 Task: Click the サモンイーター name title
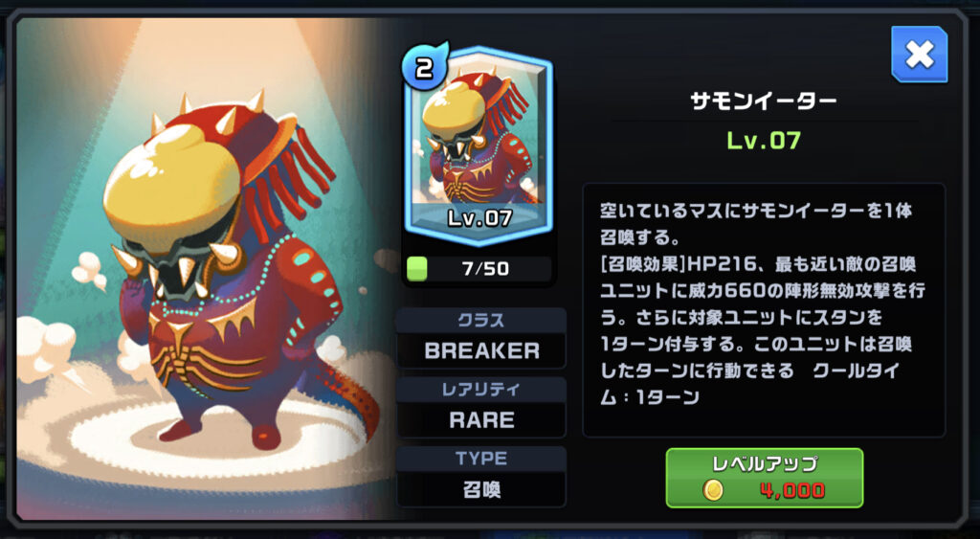click(763, 101)
